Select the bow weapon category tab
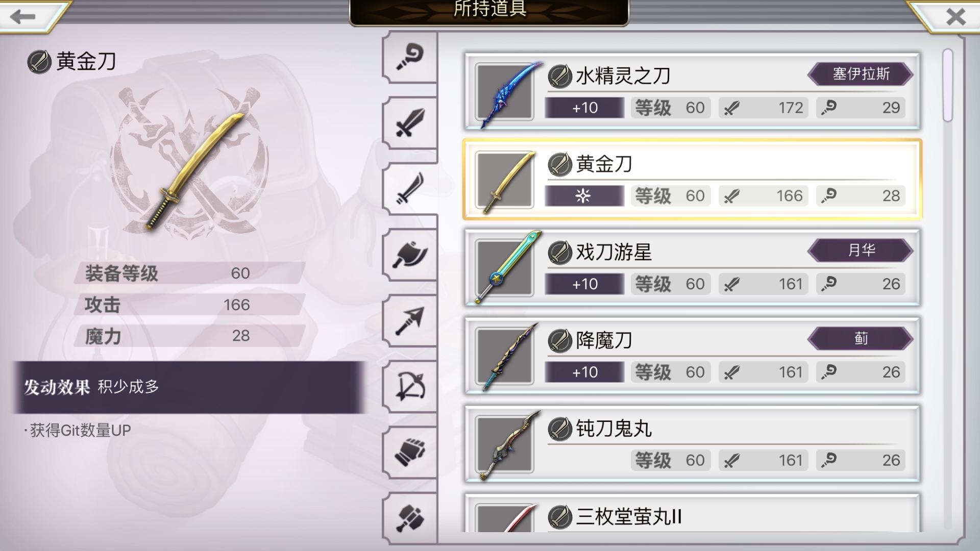The height and width of the screenshot is (551, 980). pyautogui.click(x=410, y=387)
